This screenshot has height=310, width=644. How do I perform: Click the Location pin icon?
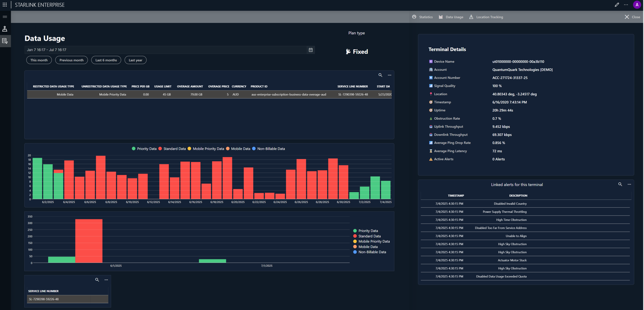[x=431, y=94]
